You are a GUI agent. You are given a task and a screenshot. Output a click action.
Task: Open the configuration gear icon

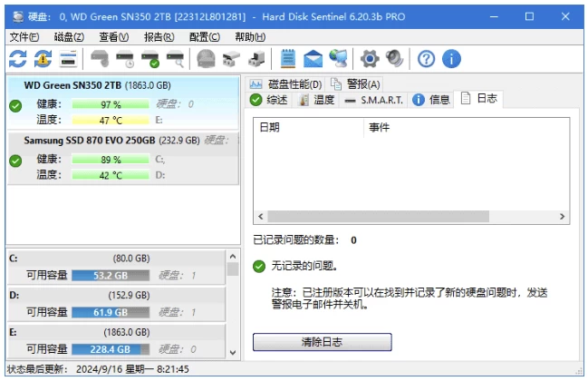pyautogui.click(x=370, y=59)
